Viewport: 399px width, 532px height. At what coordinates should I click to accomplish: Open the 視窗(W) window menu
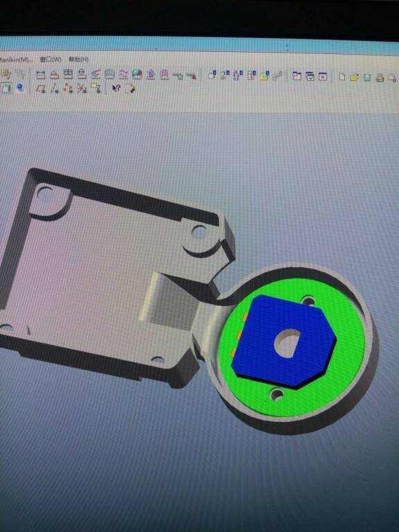51,60
